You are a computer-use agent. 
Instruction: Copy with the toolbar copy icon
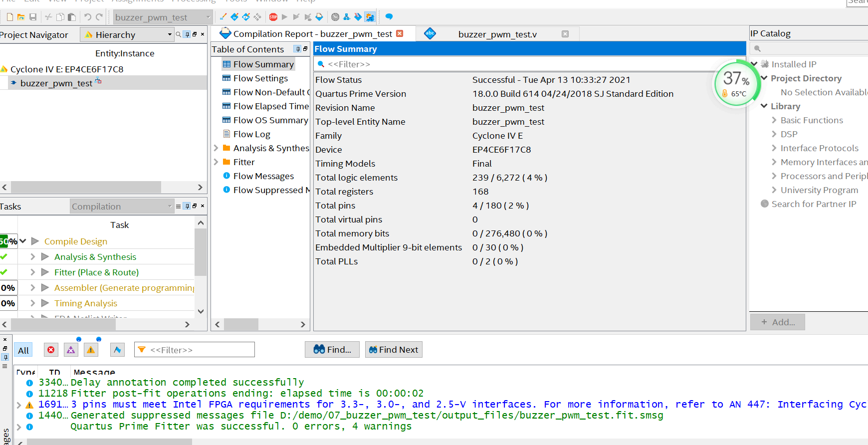(60, 17)
